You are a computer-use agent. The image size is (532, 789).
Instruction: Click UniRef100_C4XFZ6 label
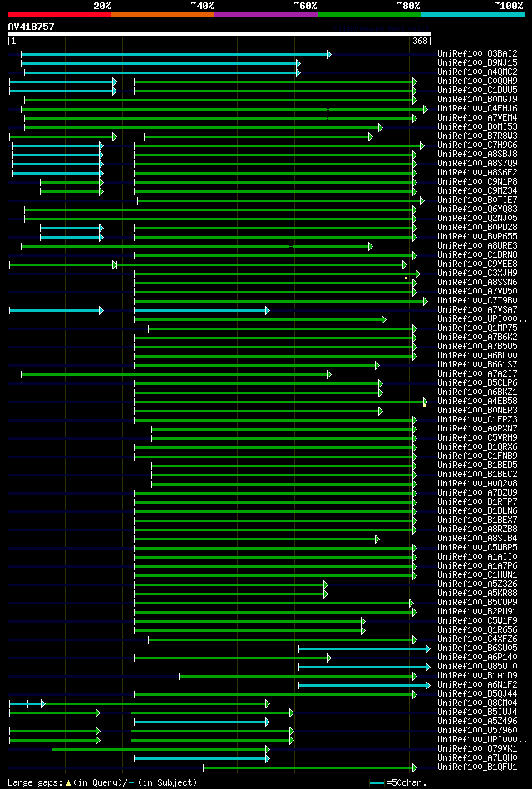[478, 639]
